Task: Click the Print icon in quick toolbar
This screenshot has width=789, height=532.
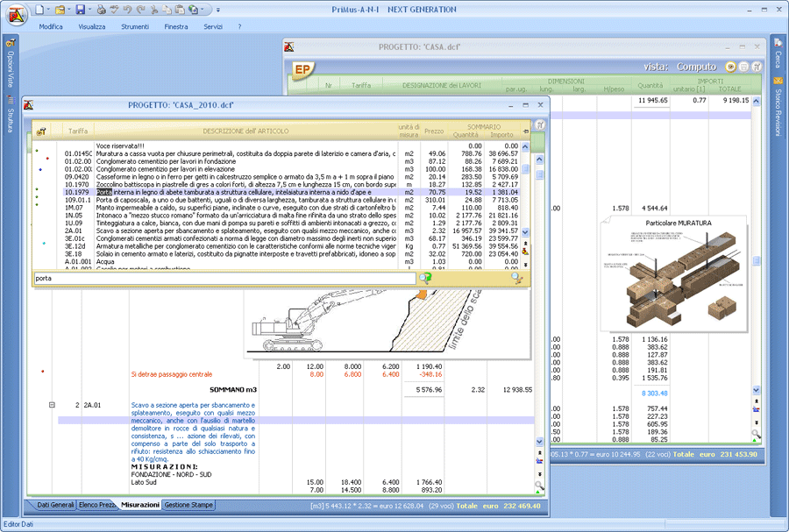Action: point(102,10)
